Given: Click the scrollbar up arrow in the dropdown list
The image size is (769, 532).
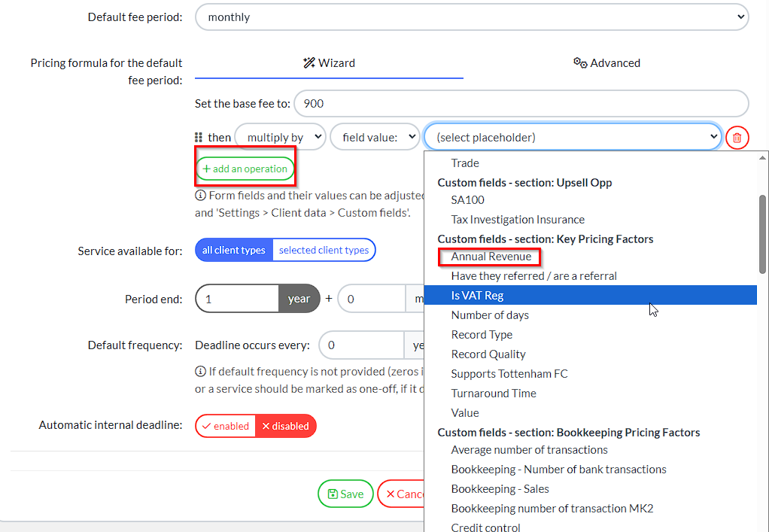Looking at the screenshot, I should pyautogui.click(x=762, y=158).
